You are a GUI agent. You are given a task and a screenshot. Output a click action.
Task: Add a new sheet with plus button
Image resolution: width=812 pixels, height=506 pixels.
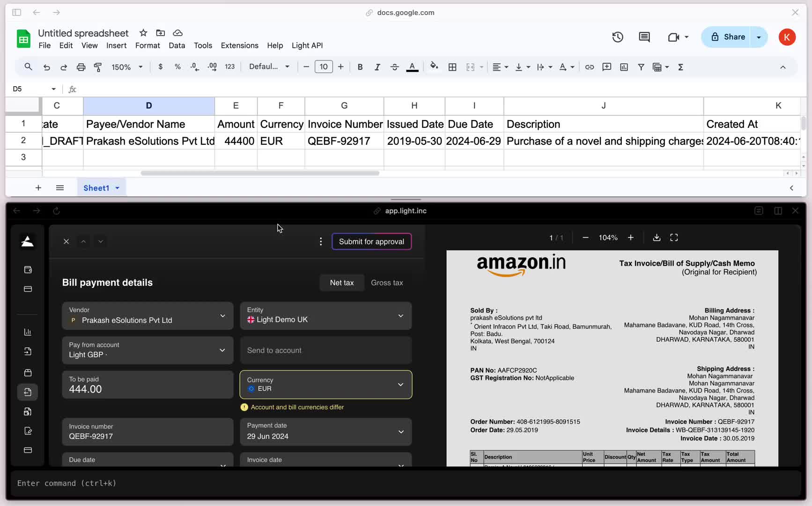(x=38, y=188)
